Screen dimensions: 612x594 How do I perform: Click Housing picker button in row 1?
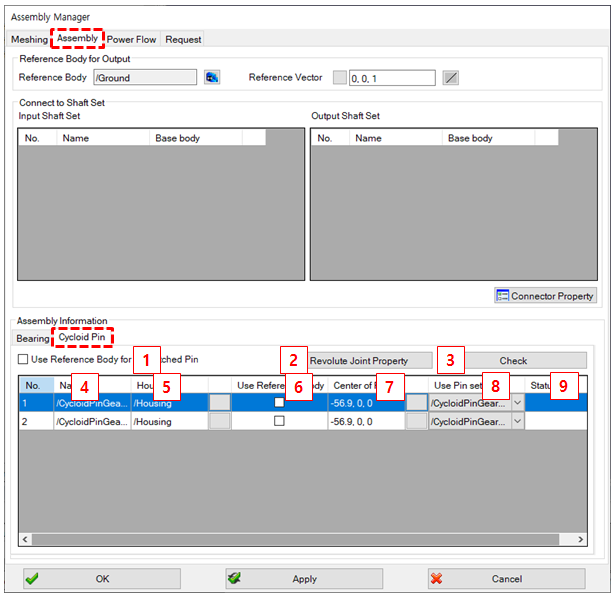pos(220,402)
